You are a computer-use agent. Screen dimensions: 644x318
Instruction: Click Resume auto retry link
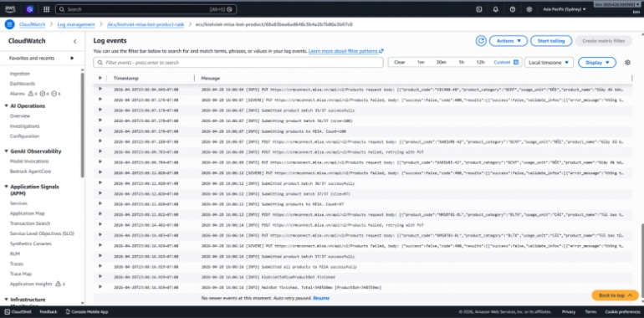tap(321, 298)
